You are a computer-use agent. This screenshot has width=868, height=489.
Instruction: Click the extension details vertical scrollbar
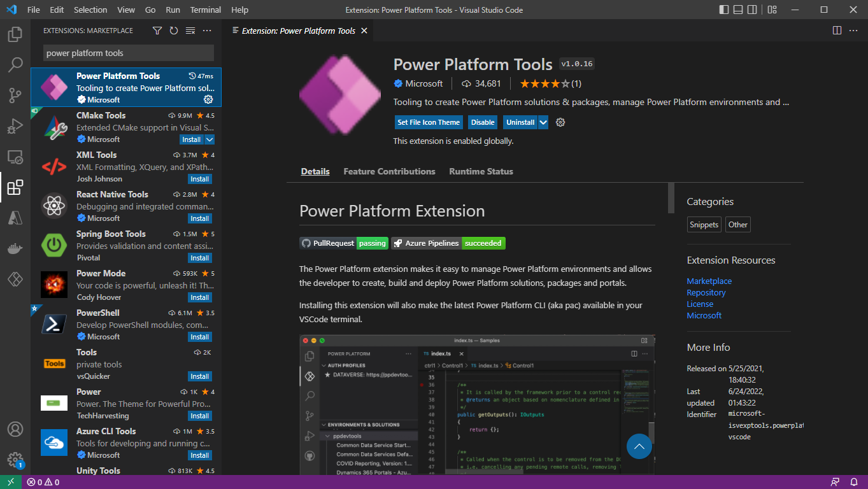point(671,198)
